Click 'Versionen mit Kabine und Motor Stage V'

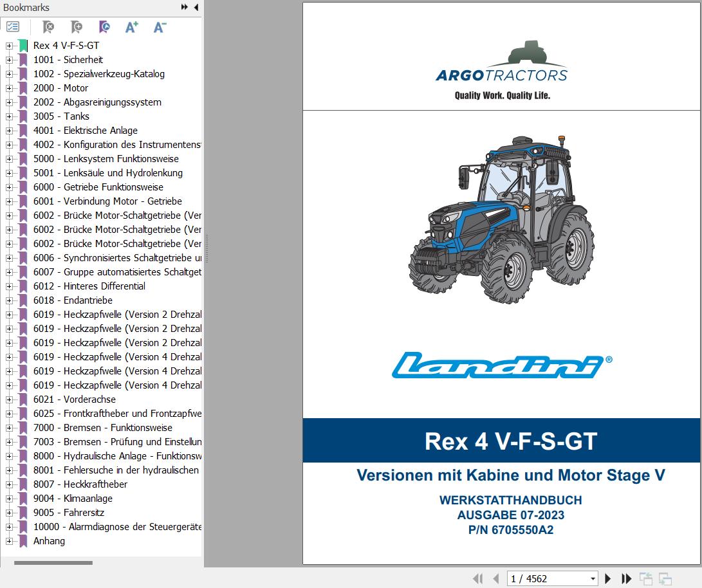(x=511, y=475)
